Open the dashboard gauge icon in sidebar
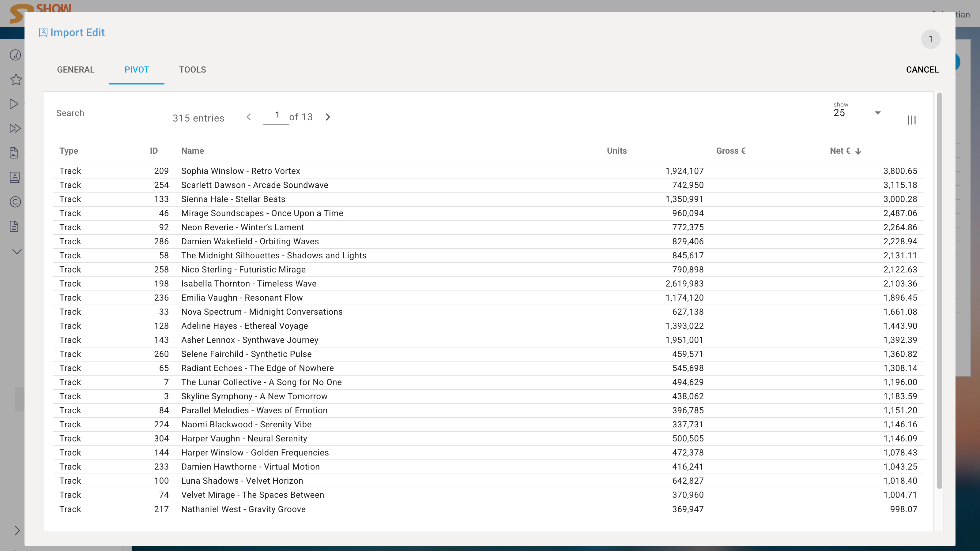Screen dimensions: 980x551 15,55
